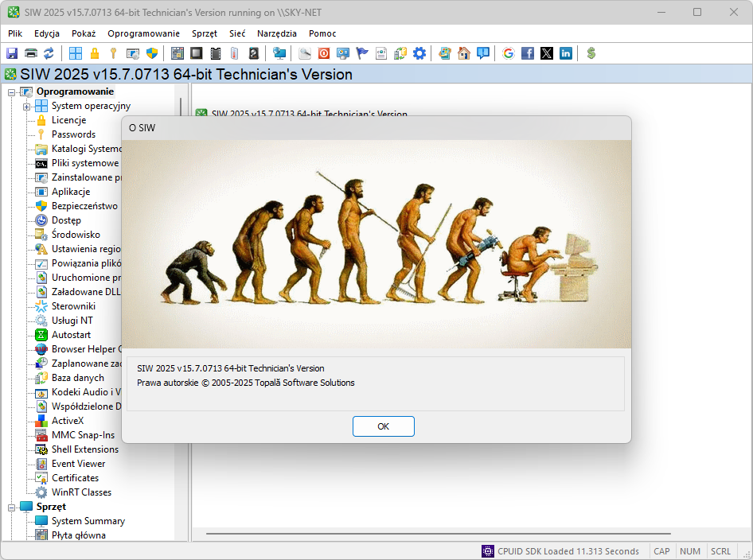
Task: Click the Facebook toolbar icon
Action: tap(528, 53)
